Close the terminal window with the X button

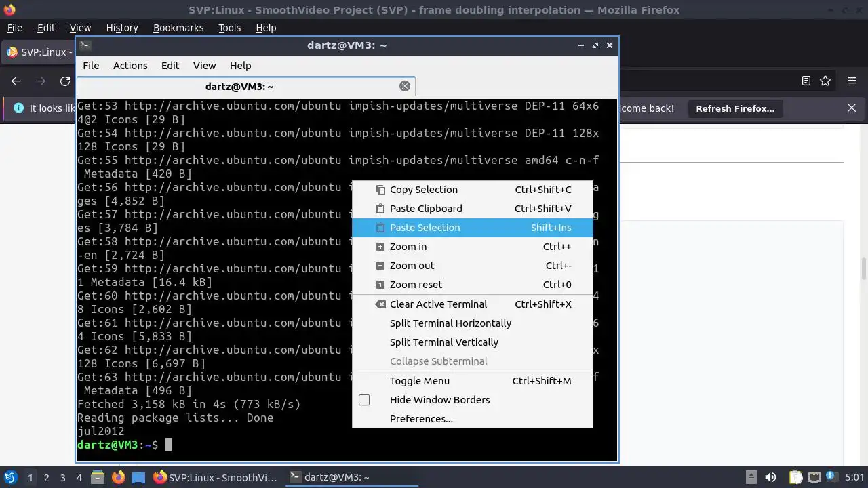click(x=610, y=45)
